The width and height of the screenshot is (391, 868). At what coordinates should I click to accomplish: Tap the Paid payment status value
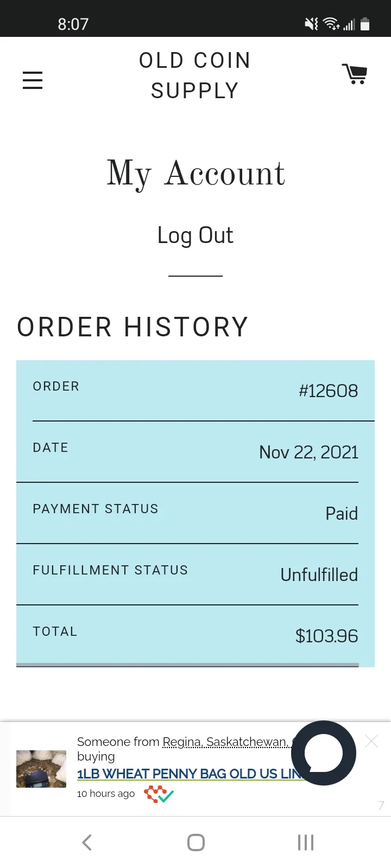(342, 513)
